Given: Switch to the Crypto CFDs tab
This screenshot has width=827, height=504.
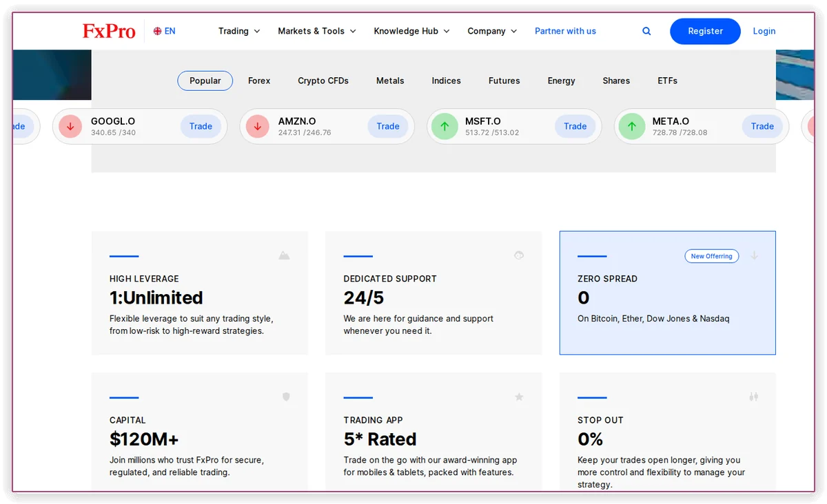Looking at the screenshot, I should click(323, 81).
